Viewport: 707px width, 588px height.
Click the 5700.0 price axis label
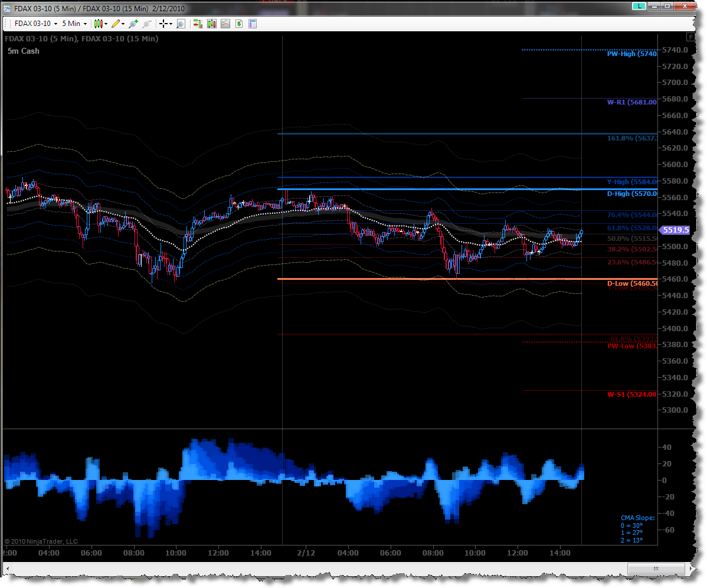point(675,83)
